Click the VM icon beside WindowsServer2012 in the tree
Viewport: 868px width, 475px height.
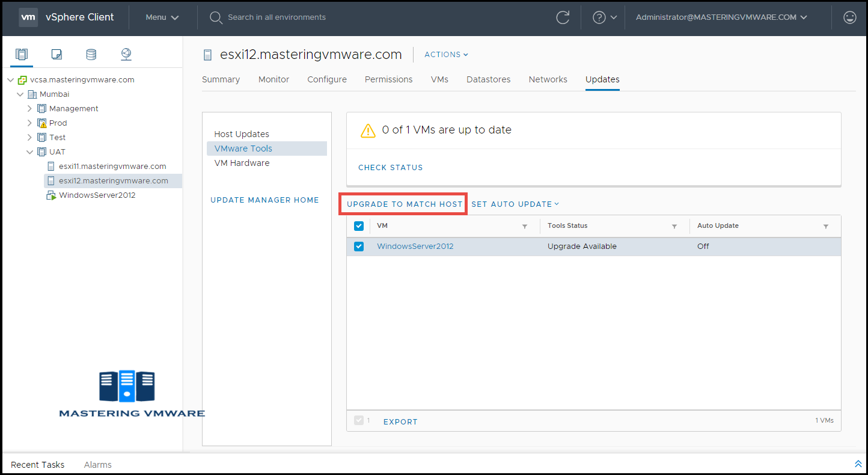click(x=52, y=195)
